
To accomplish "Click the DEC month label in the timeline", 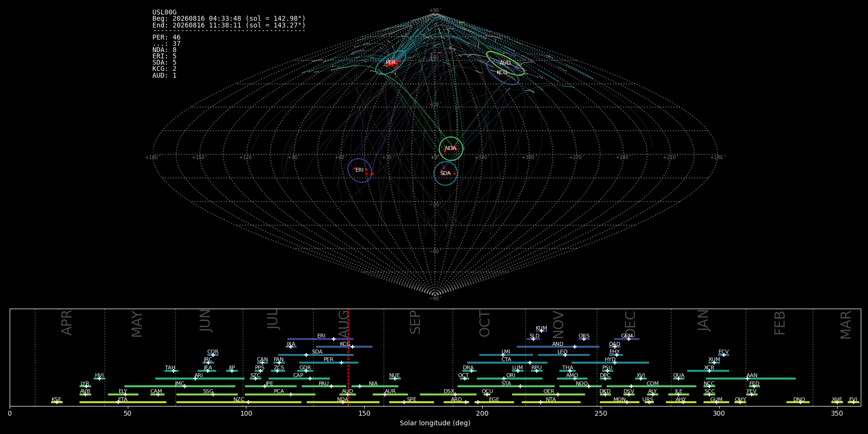I will pos(630,324).
